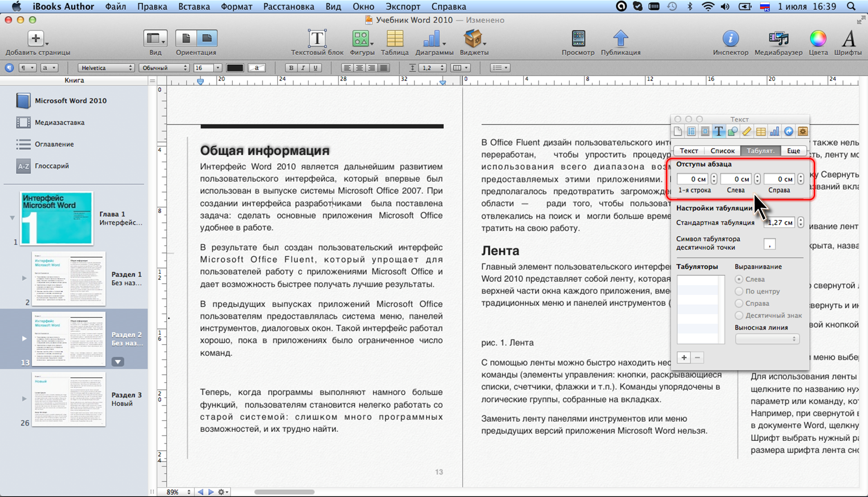Add a tab stop with plus button

(684, 358)
